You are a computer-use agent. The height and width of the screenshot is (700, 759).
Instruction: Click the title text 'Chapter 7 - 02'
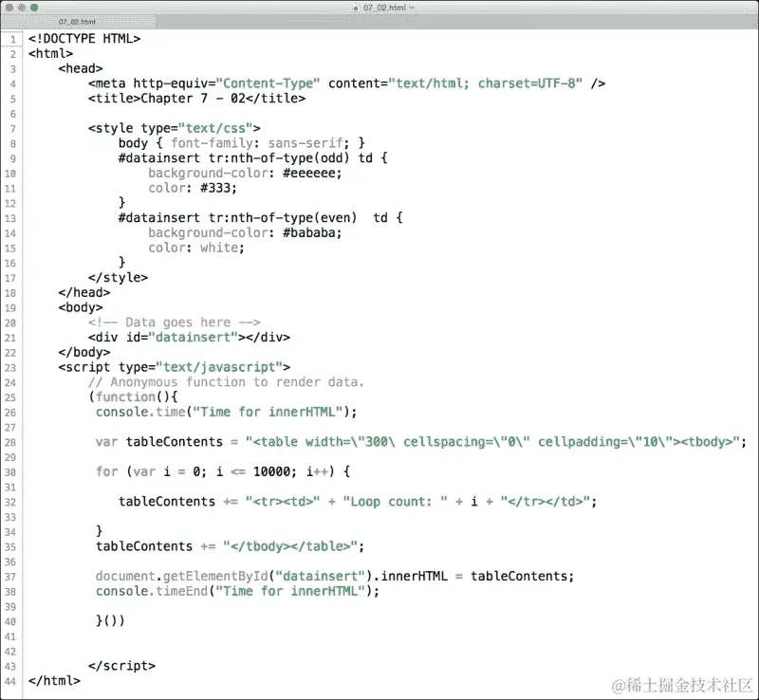pos(194,99)
